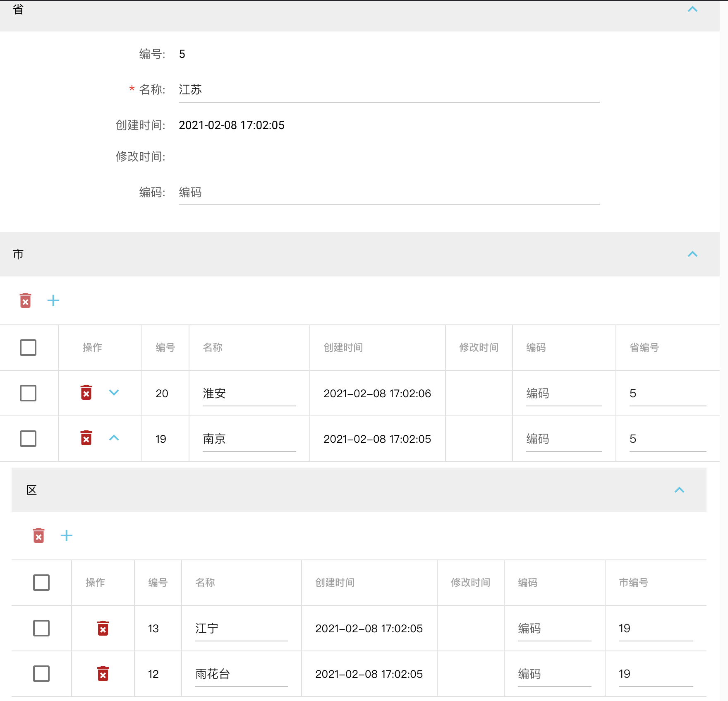Click the batch delete icon in 区 section

point(38,535)
